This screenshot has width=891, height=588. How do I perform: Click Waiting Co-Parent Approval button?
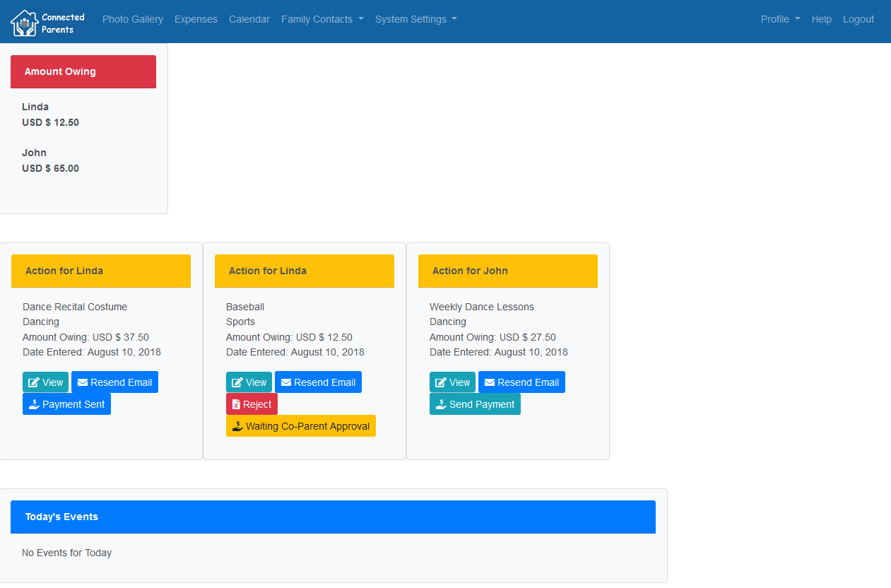pos(301,426)
